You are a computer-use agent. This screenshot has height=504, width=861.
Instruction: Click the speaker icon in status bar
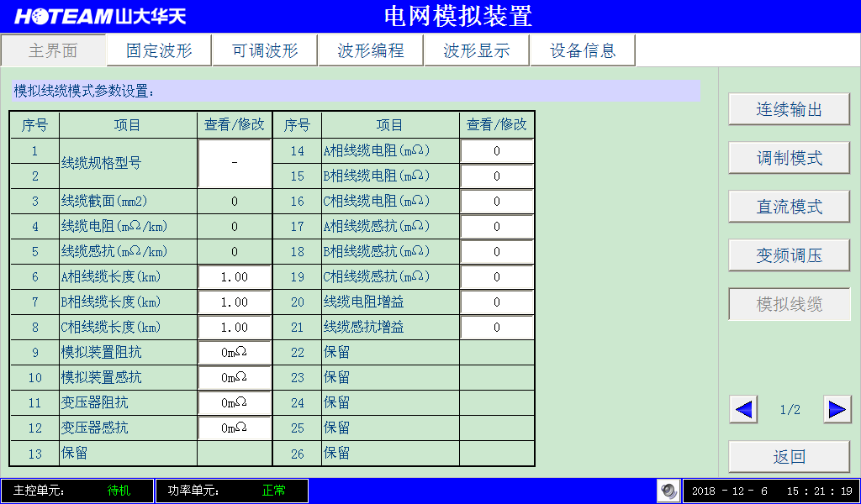click(668, 491)
